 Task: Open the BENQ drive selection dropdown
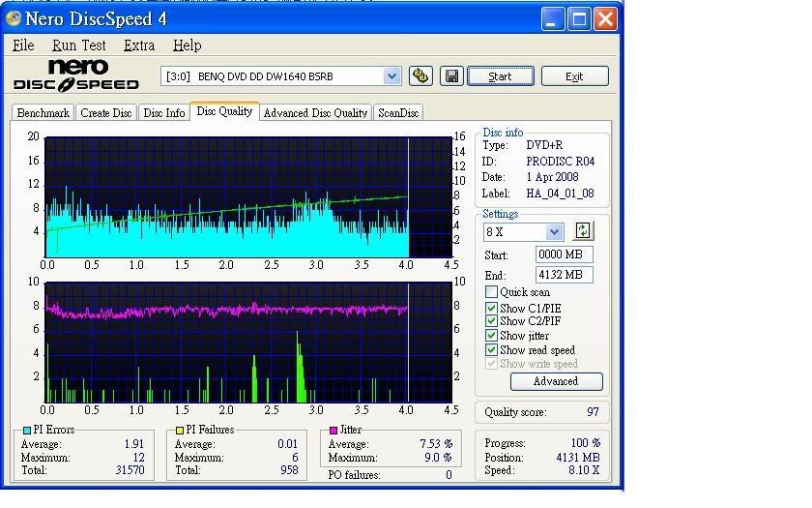coord(392,76)
